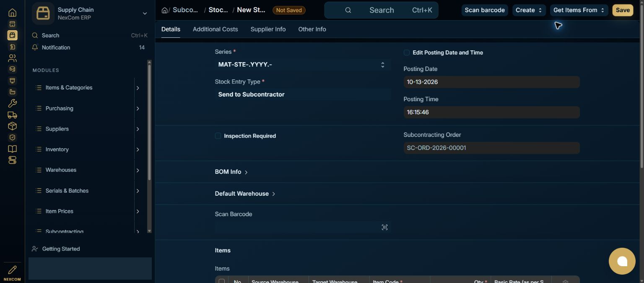Go to the Subco... breadcrumb link
Screen dimensions: 644x283
185,10
